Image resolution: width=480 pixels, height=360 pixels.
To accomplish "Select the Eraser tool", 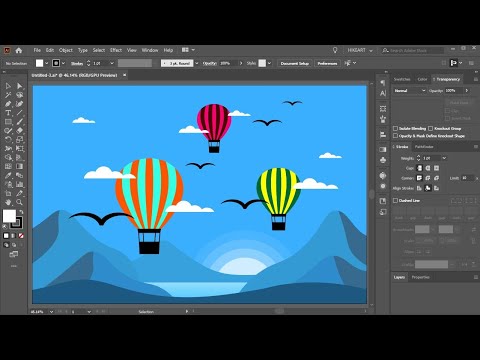I will [x=19, y=131].
